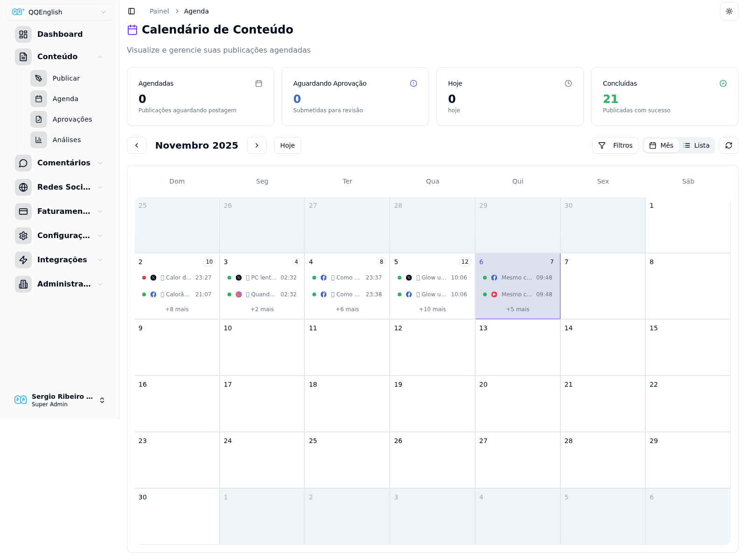The height and width of the screenshot is (560, 746).
Task: Expand the Integrações section
Action: point(62,260)
